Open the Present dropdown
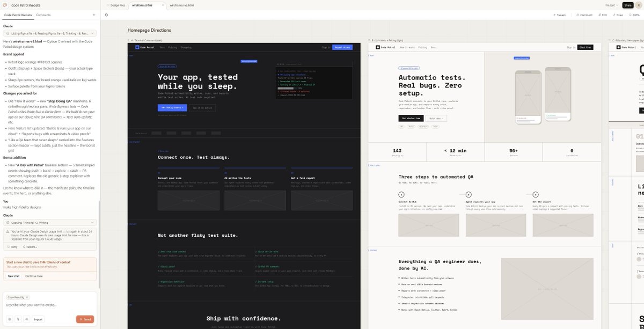This screenshot has height=329, width=644. pos(611,5)
